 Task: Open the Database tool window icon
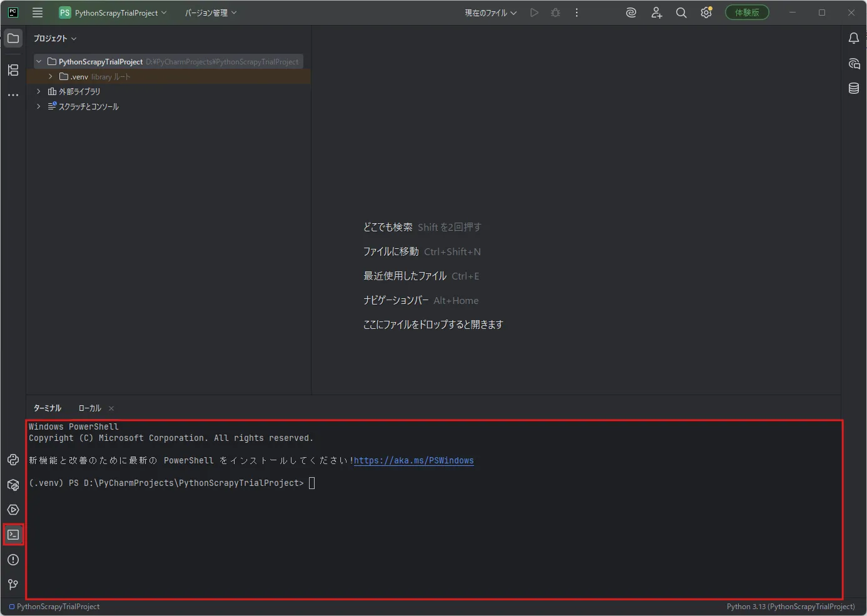point(854,88)
